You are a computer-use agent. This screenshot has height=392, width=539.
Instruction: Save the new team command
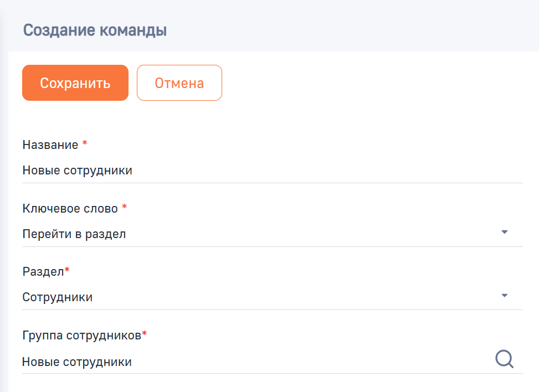(75, 82)
